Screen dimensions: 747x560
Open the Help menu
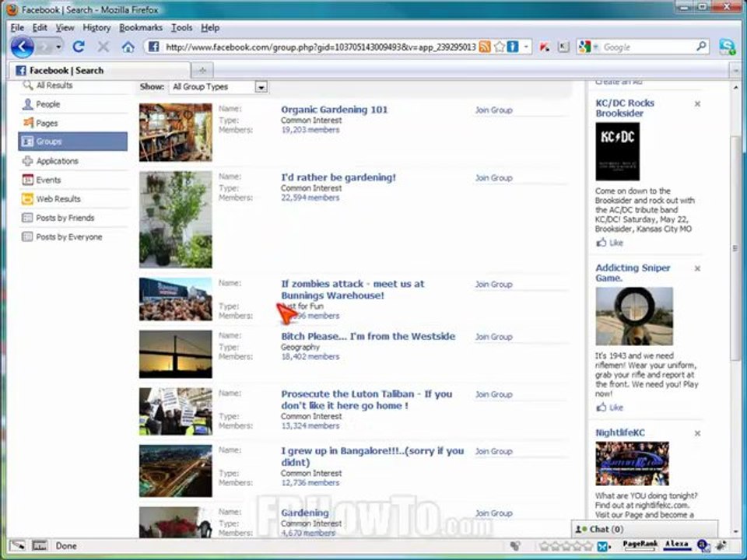pos(209,28)
